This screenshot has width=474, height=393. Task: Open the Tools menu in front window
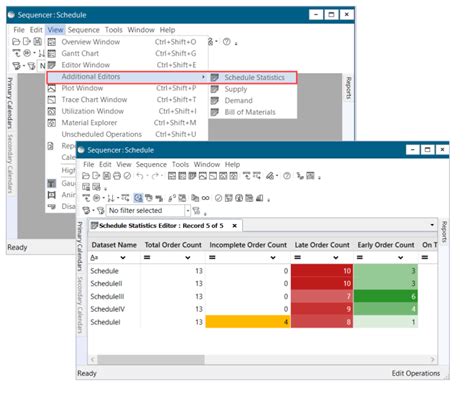(180, 164)
